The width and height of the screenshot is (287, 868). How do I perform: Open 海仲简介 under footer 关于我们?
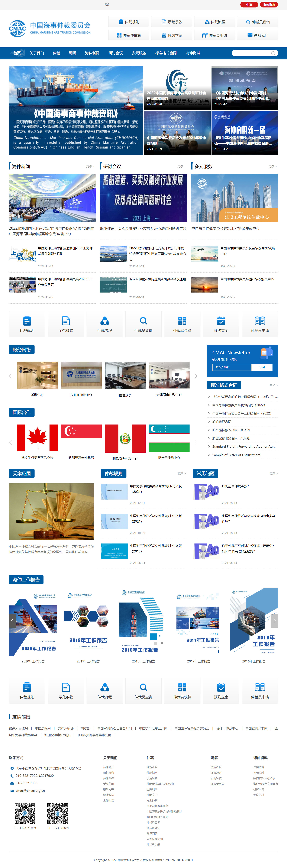coord(109,767)
